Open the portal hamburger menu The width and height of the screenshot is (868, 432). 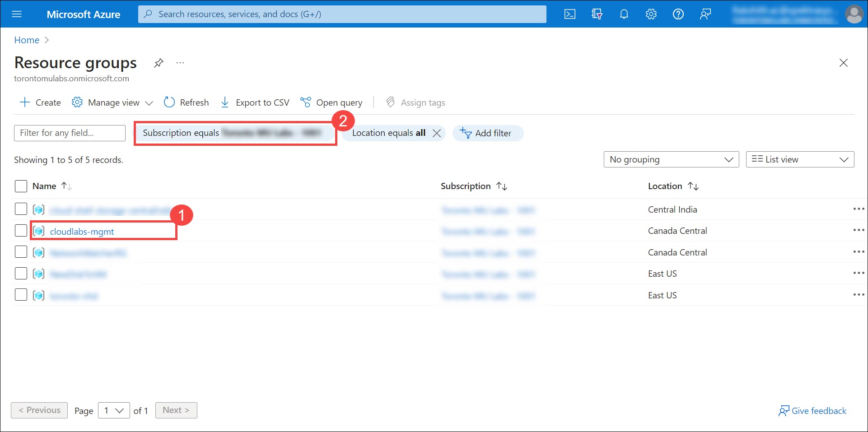pyautogui.click(x=17, y=14)
